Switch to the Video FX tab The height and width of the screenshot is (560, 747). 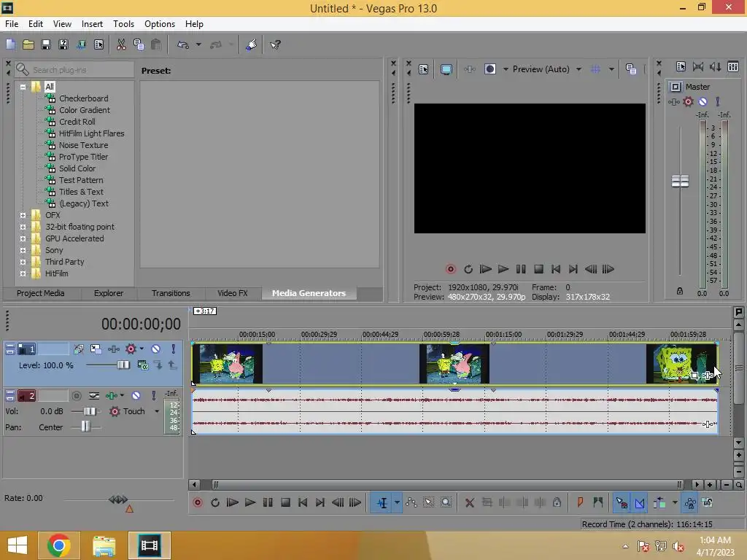click(233, 293)
